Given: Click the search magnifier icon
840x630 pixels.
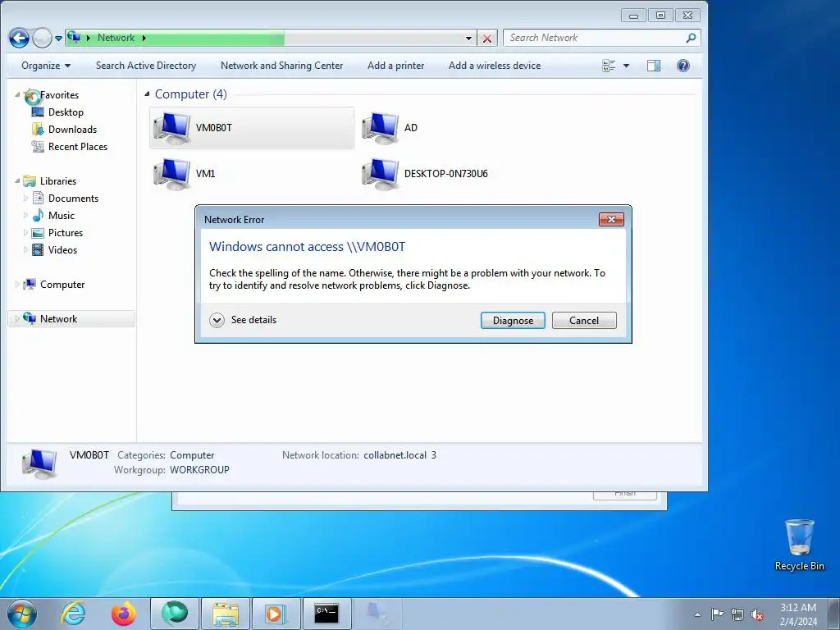Looking at the screenshot, I should (x=691, y=38).
